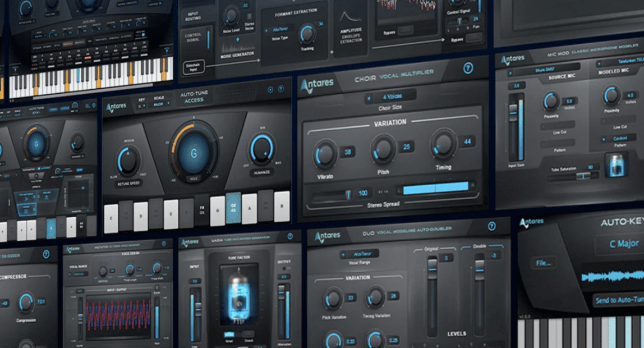Click the Bypass button under the spectrum display
The image size is (644, 348).
pos(406,30)
